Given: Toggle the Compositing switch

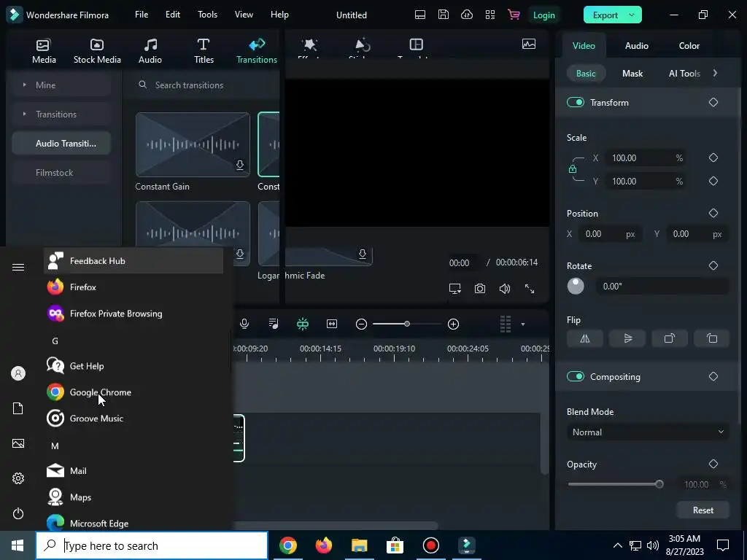Looking at the screenshot, I should point(575,376).
